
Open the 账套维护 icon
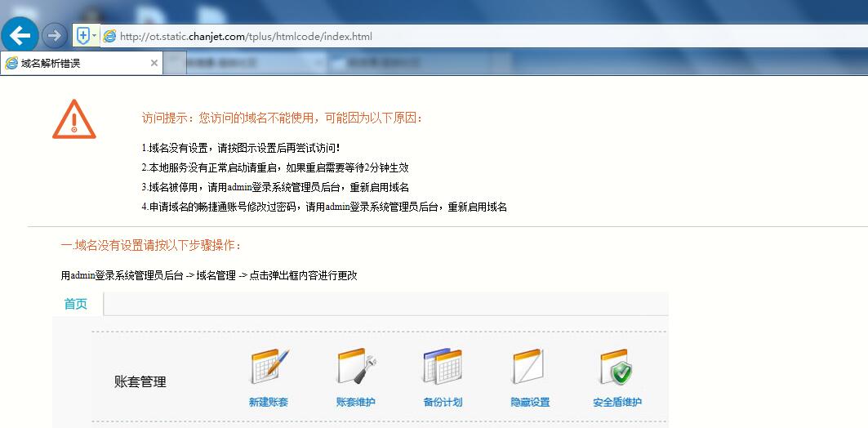coord(357,366)
